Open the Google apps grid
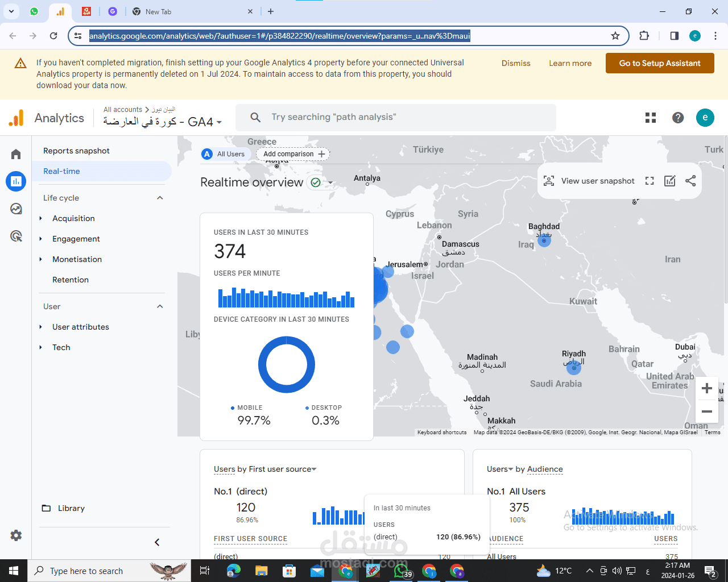 point(651,118)
